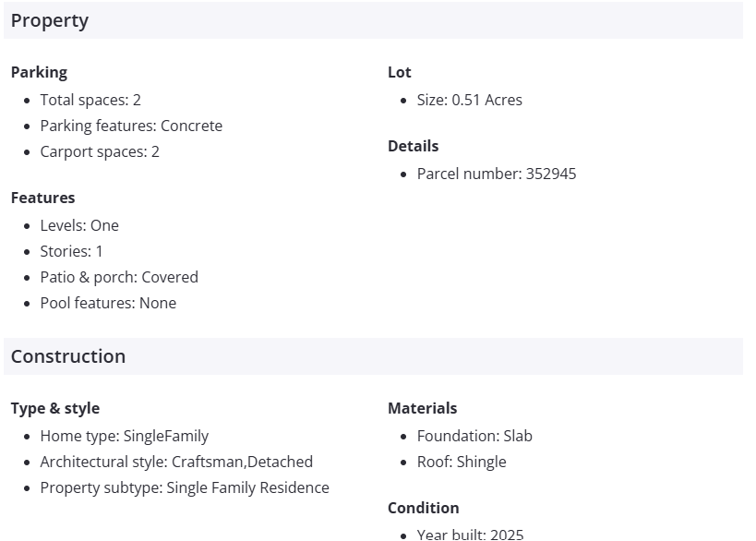Select "Parcel number: 352945" text

[x=497, y=174]
